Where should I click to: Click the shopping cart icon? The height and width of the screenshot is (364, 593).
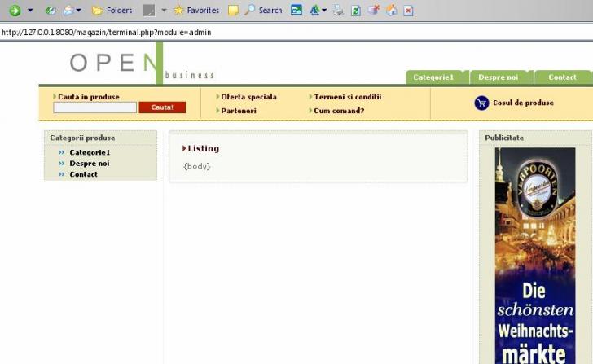[x=481, y=103]
